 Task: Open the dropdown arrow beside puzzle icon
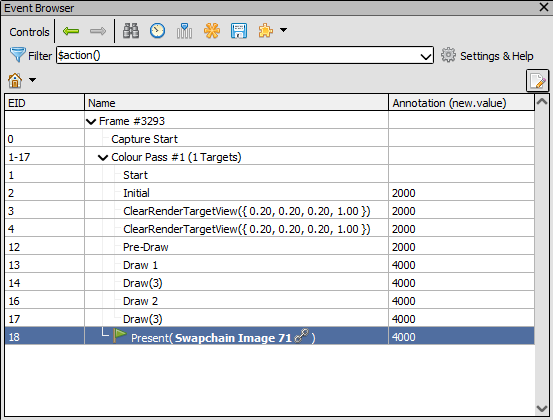[x=283, y=30]
